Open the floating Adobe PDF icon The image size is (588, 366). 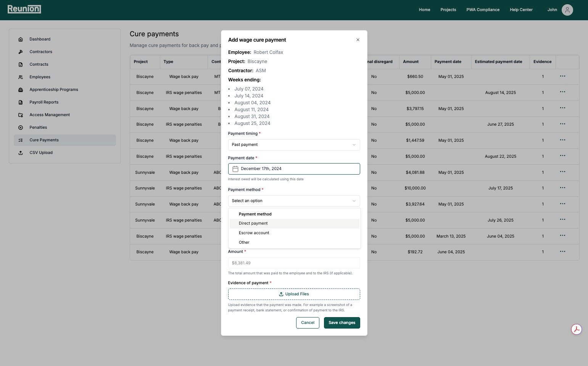coord(577,329)
